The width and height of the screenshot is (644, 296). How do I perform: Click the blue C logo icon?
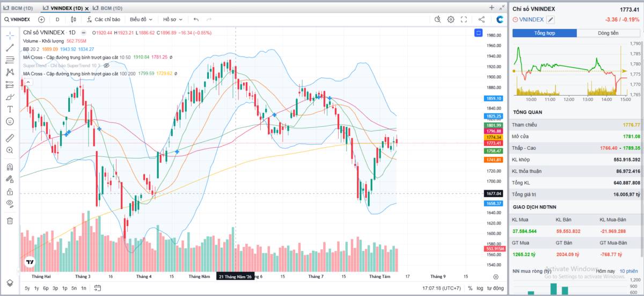(x=500, y=19)
